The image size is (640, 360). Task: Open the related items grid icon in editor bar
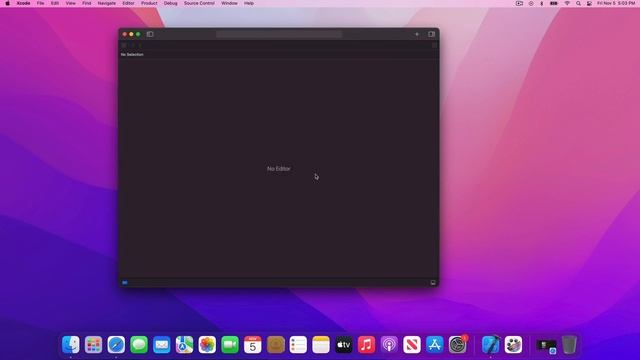(124, 45)
